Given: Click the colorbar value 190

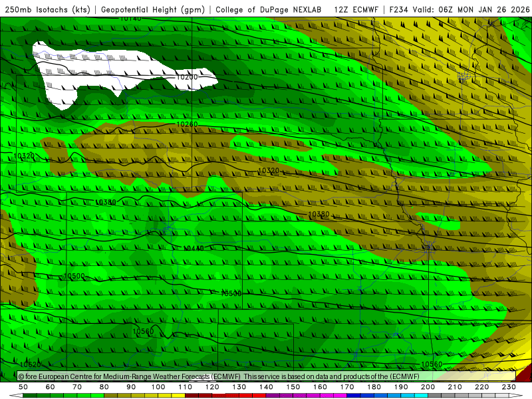Looking at the screenshot, I should pyautogui.click(x=401, y=387).
